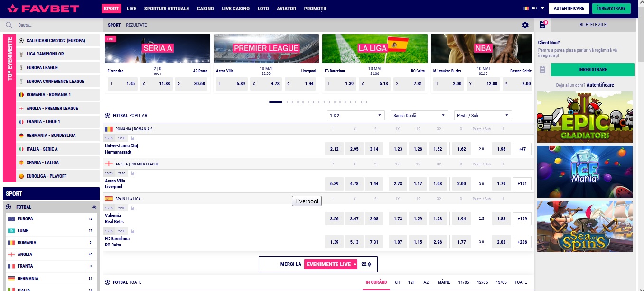
Task: Open the NBA carousel banner
Action: tap(481, 48)
